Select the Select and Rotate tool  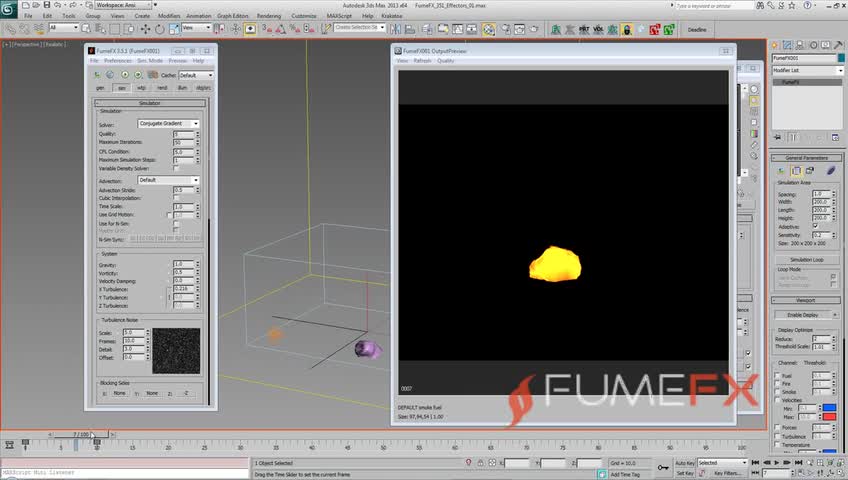tap(160, 29)
